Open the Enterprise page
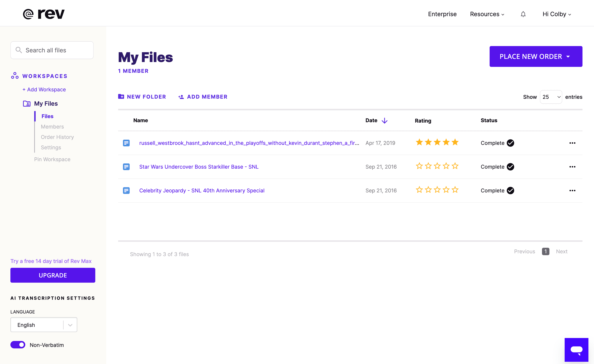The image size is (594, 364). click(x=442, y=14)
